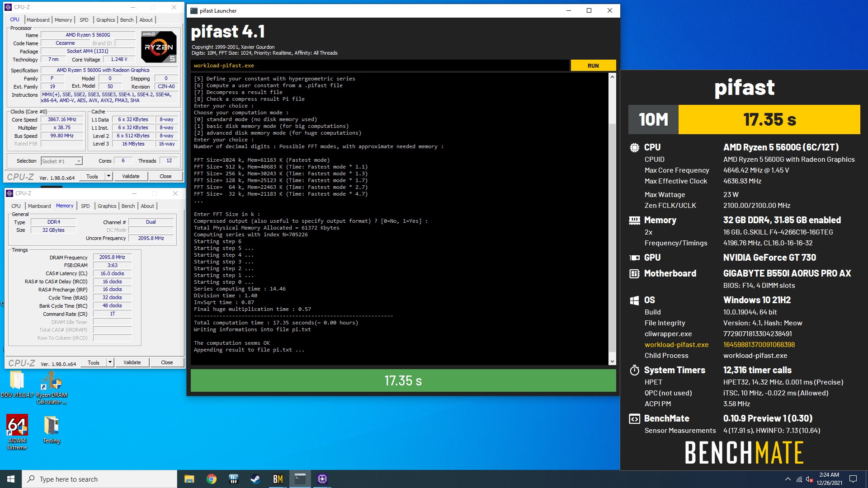Open the SPD tab in top CPU-Z window
This screenshot has width=868, height=488.
(84, 20)
